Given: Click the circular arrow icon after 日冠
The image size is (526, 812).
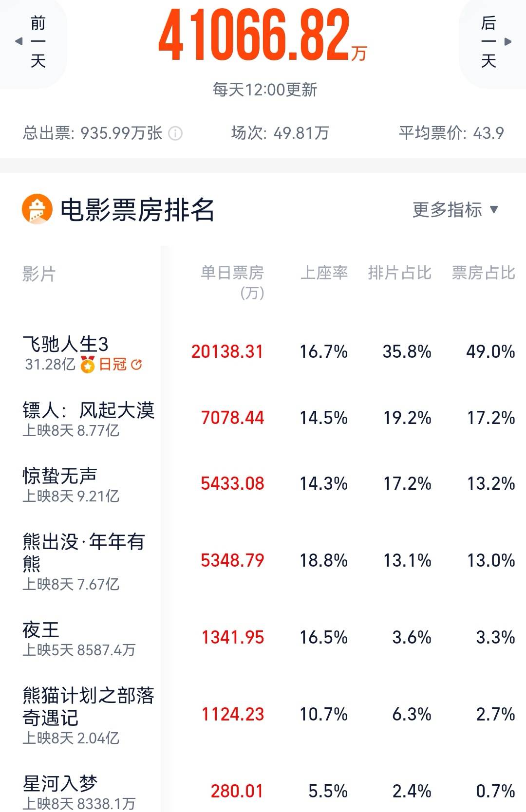Looking at the screenshot, I should click(137, 365).
